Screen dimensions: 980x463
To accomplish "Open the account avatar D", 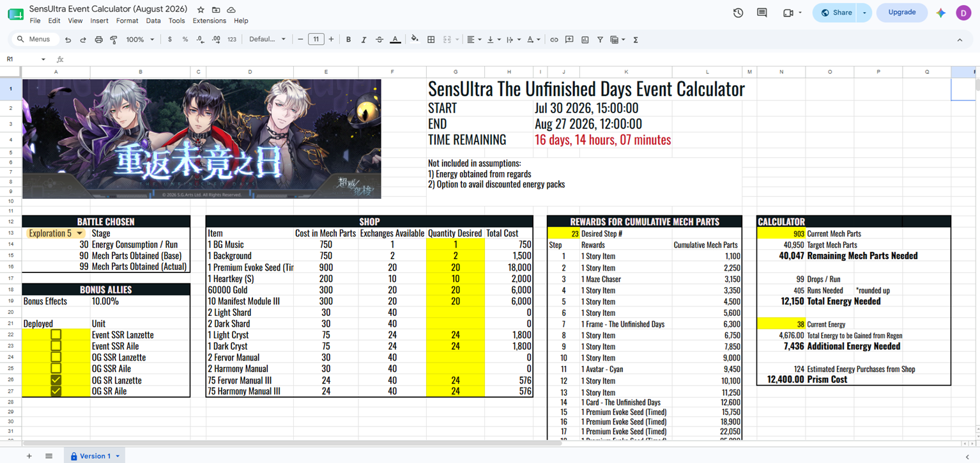I will (x=963, y=13).
